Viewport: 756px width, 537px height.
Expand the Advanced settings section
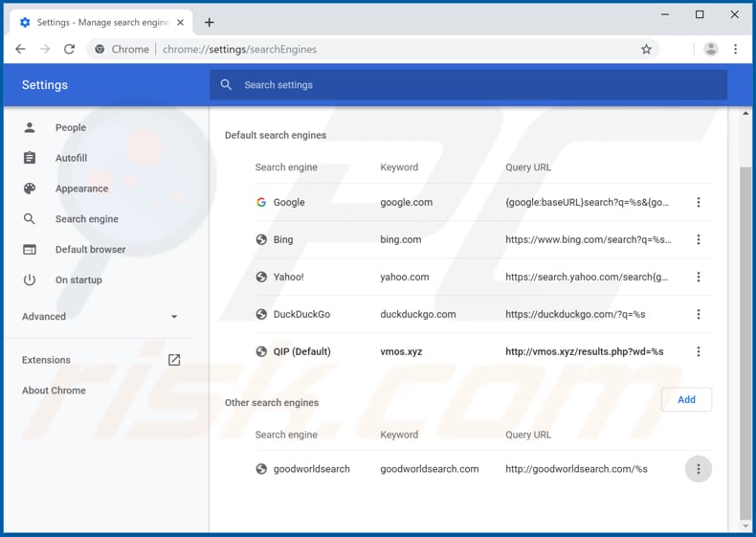(x=100, y=317)
